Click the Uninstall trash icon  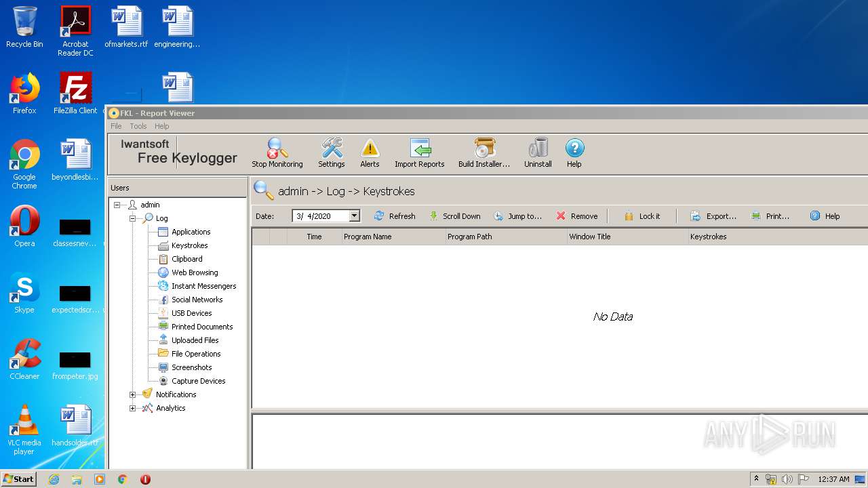(538, 152)
